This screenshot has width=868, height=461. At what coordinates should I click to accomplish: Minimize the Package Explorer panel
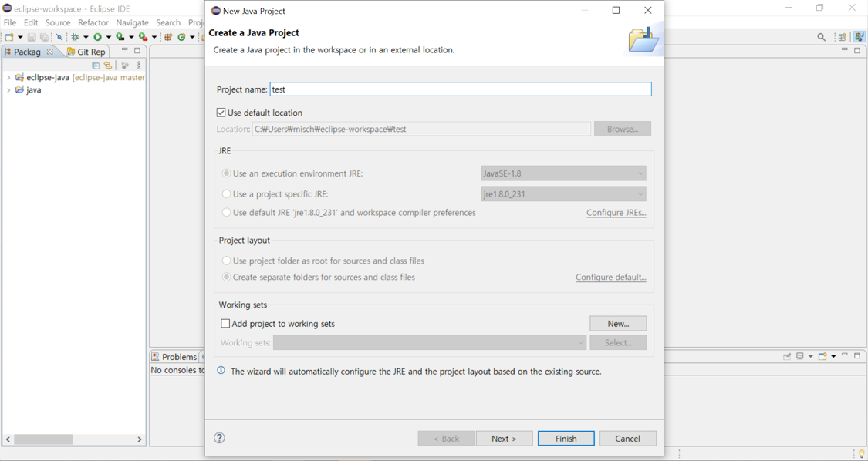[124, 49]
